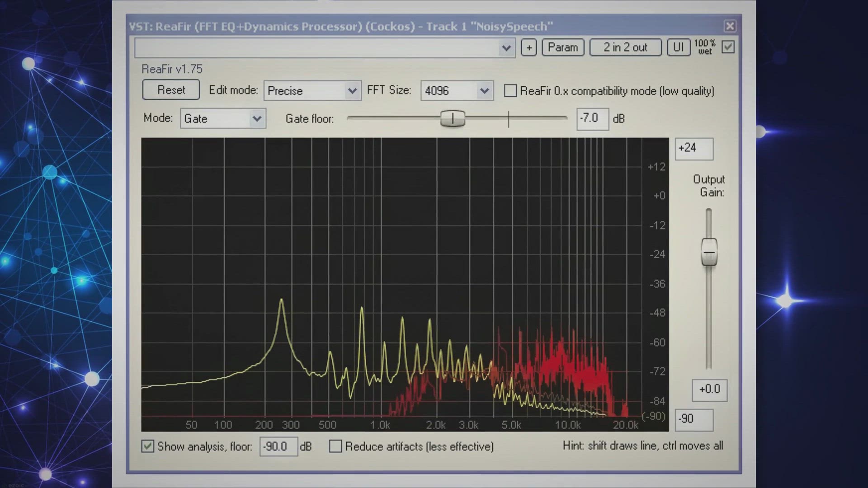Click the Gate floor dB value field

click(x=592, y=119)
